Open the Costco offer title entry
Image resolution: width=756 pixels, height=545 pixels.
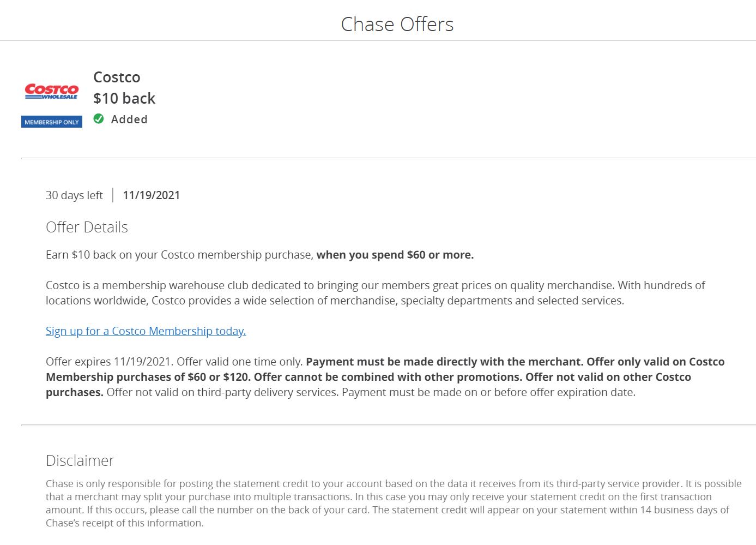tap(116, 77)
